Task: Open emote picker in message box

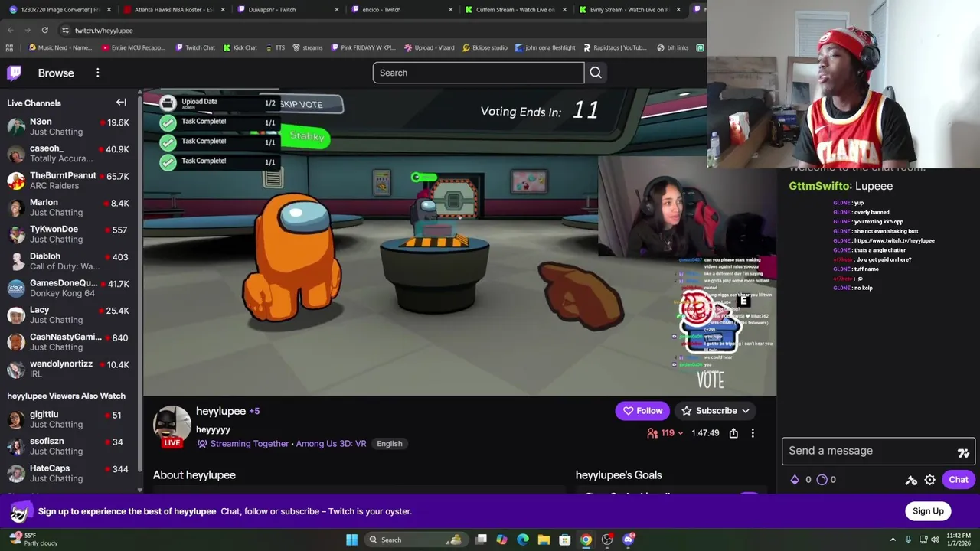Action: [963, 452]
